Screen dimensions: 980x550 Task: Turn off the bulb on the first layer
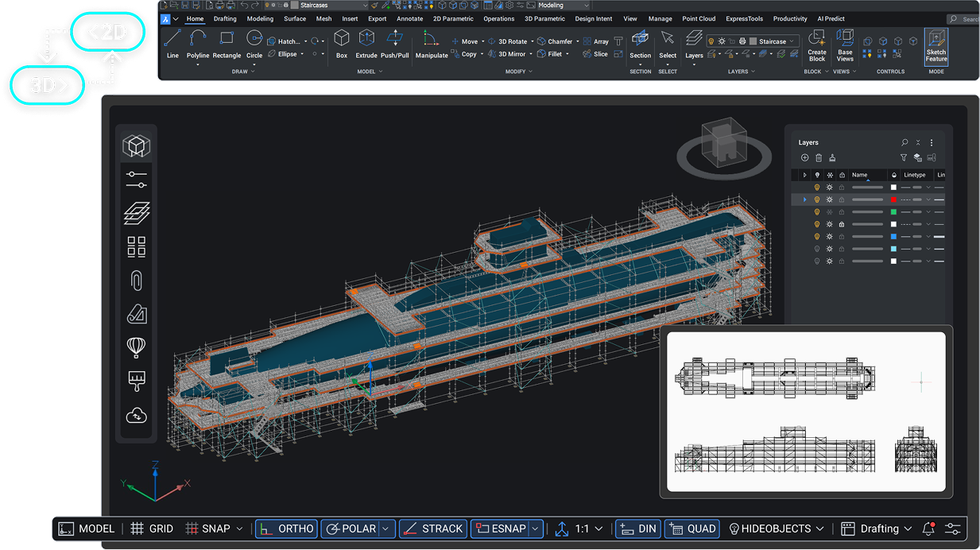pyautogui.click(x=817, y=187)
